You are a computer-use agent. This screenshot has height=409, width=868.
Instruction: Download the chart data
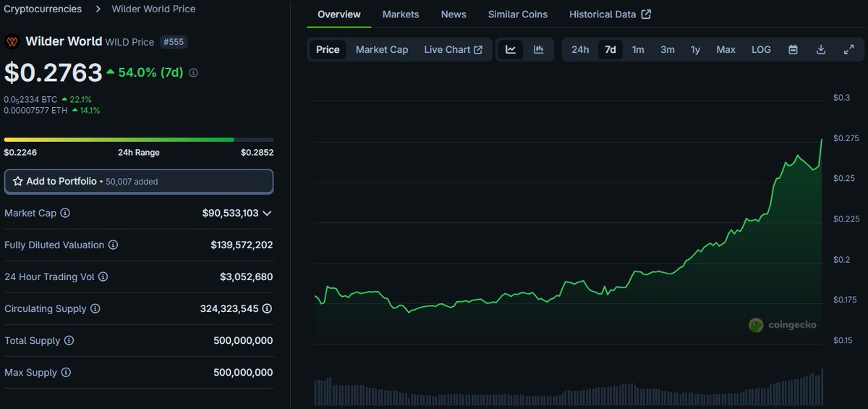[821, 49]
